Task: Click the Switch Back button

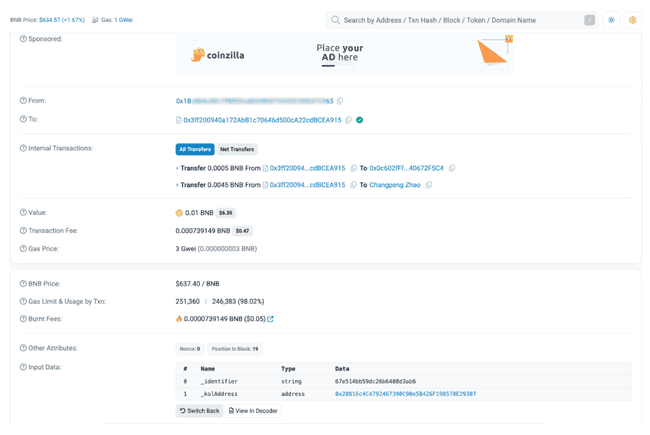Action: (x=199, y=411)
